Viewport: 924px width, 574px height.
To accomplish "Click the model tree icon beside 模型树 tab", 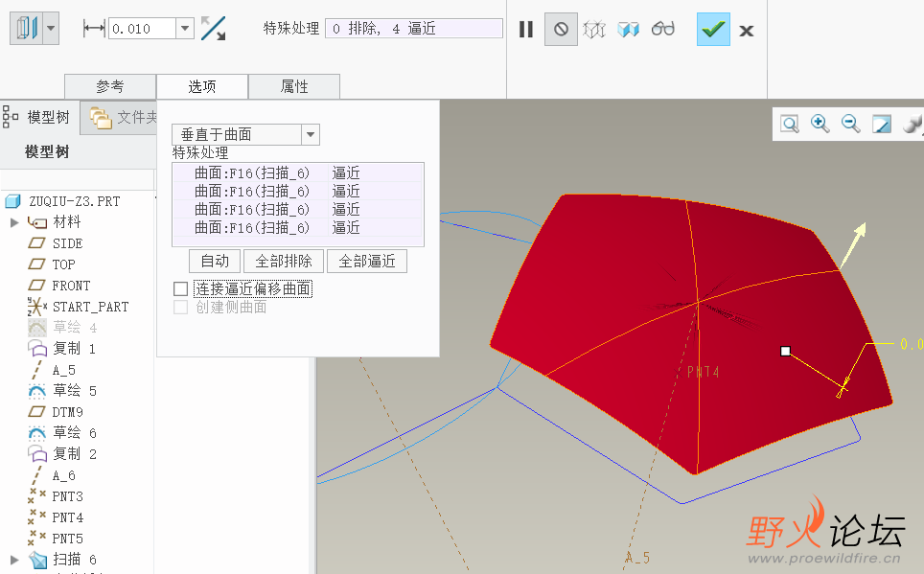I will (10, 117).
